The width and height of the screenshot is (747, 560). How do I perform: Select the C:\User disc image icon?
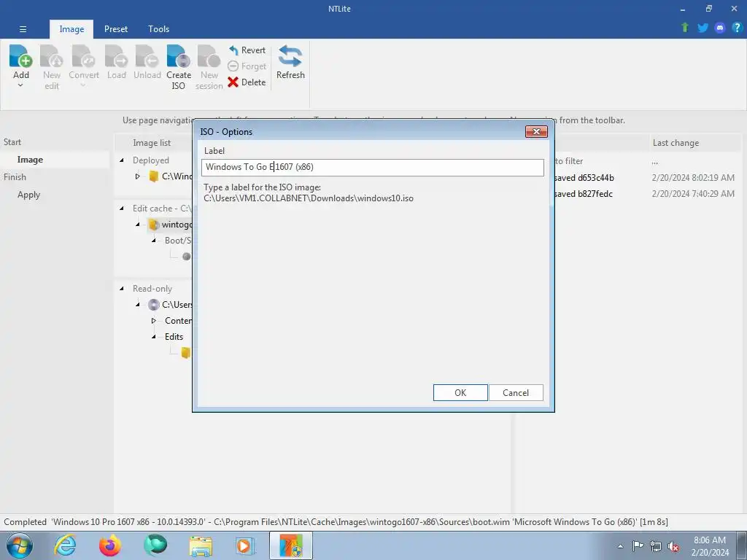point(153,304)
